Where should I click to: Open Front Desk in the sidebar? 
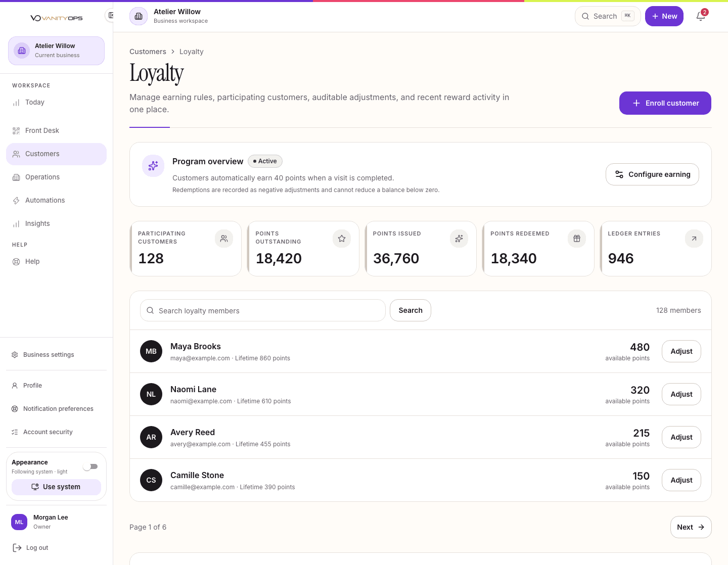56,130
